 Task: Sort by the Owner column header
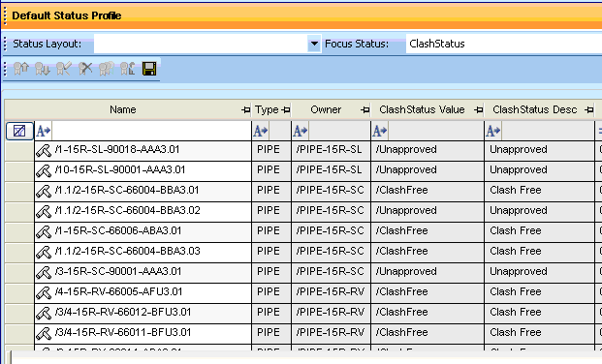pos(326,109)
